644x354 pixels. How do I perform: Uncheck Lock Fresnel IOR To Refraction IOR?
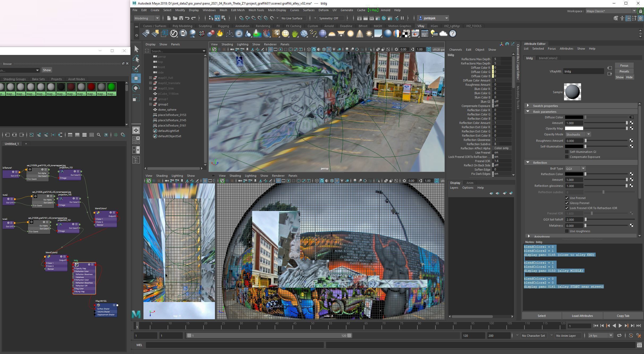(x=567, y=208)
